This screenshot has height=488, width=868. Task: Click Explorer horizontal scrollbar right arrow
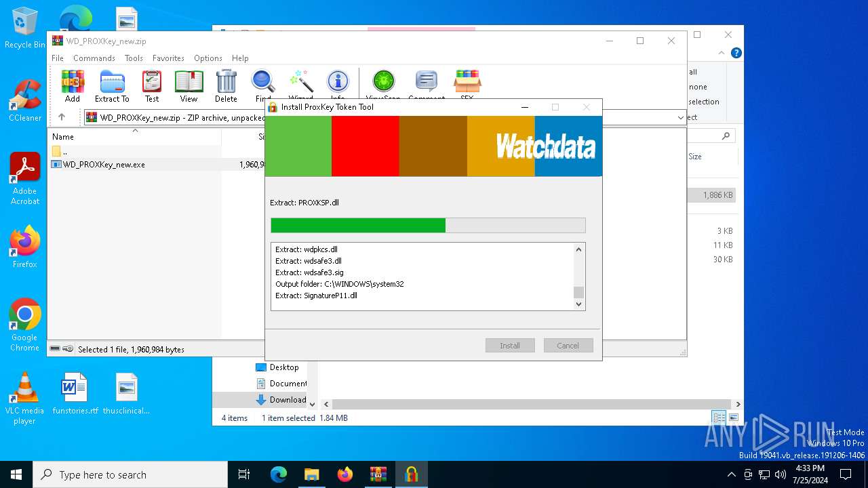[x=738, y=404]
